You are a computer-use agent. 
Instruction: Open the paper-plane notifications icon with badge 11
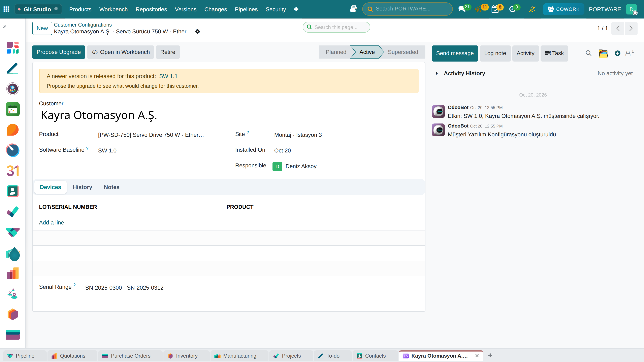pyautogui.click(x=478, y=9)
